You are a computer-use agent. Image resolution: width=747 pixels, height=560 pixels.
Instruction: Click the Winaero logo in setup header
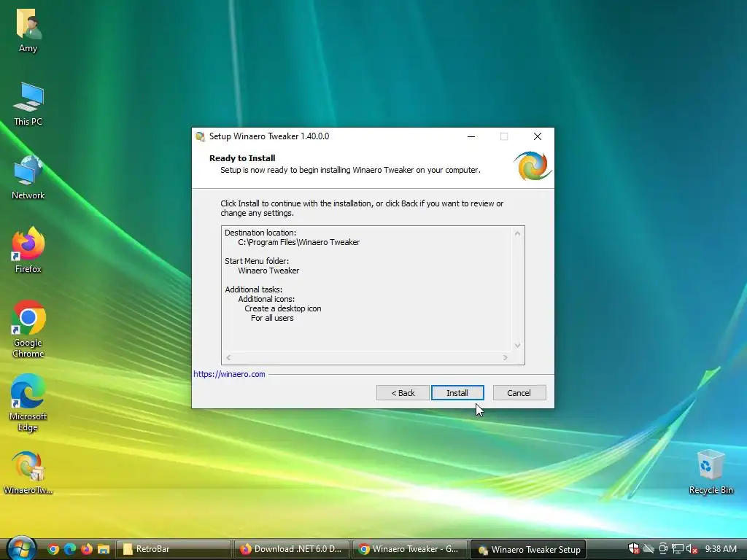533,166
